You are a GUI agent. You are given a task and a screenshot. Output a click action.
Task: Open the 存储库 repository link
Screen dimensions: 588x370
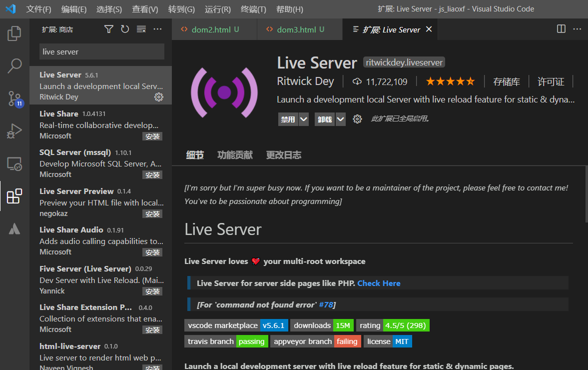[x=507, y=82]
